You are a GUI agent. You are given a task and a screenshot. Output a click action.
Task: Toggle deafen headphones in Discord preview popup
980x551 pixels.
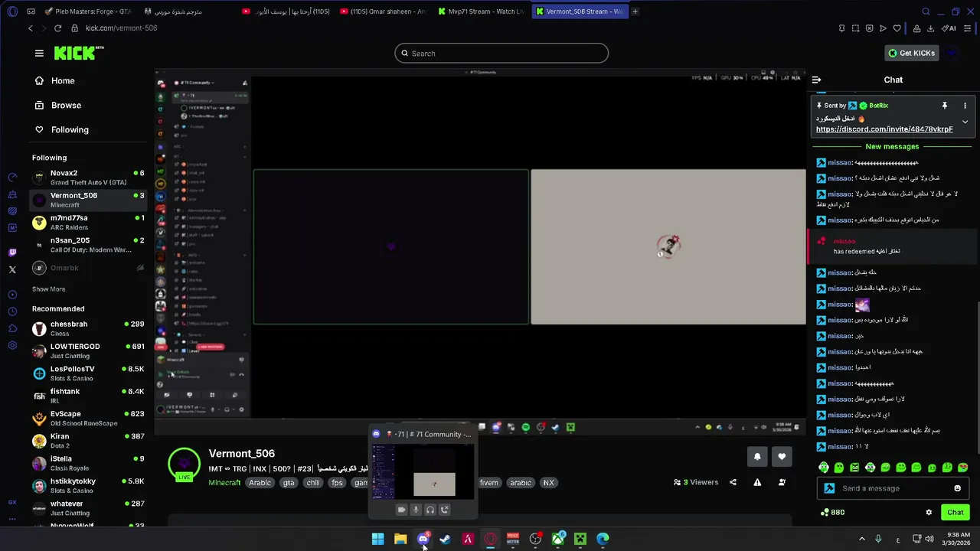tap(430, 510)
